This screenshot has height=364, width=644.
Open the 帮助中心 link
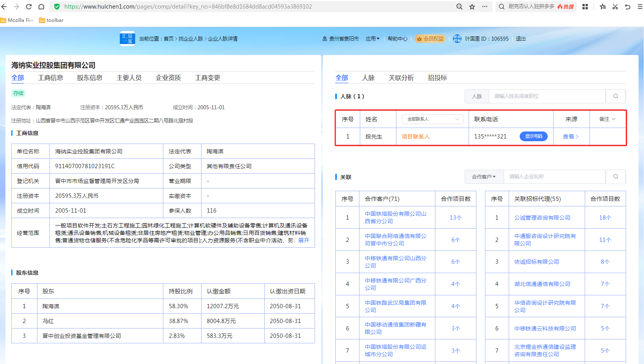[398, 39]
